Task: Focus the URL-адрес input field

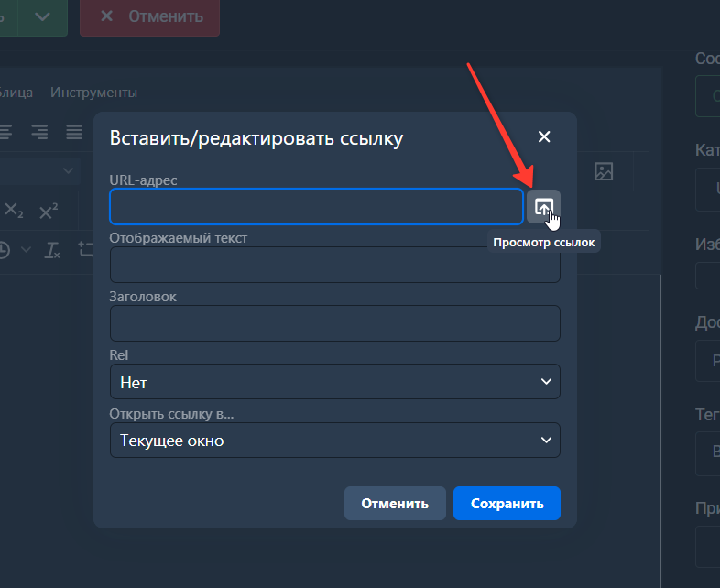Action: click(316, 207)
